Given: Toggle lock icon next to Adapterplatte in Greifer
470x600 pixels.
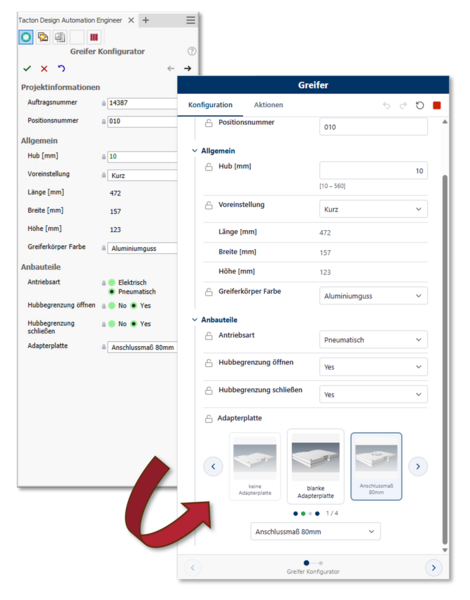Looking at the screenshot, I should [x=209, y=419].
